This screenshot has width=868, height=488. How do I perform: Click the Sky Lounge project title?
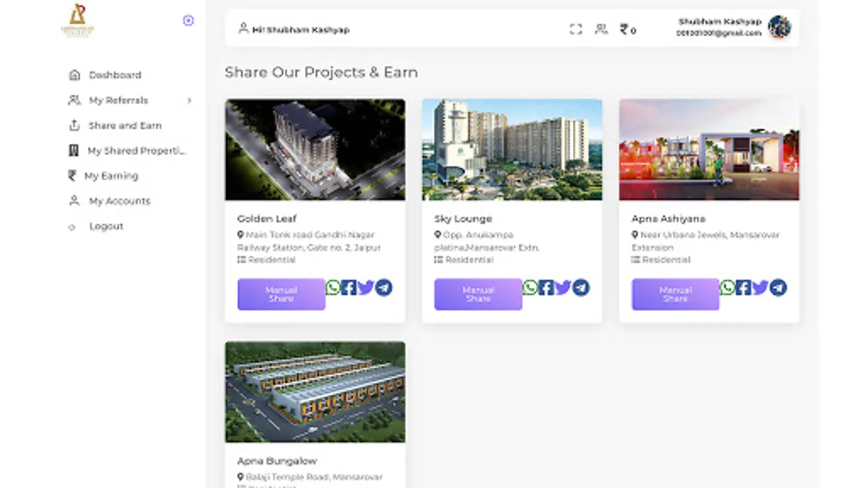pos(463,219)
